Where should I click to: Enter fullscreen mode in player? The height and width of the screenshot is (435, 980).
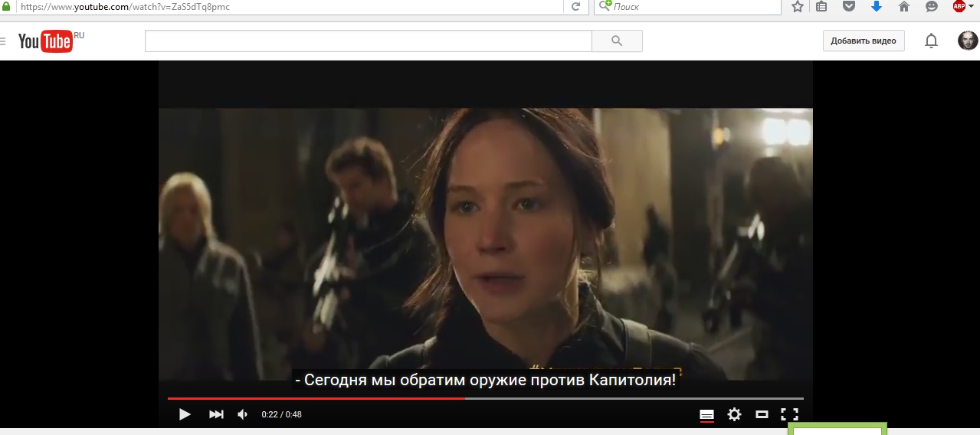click(x=789, y=414)
